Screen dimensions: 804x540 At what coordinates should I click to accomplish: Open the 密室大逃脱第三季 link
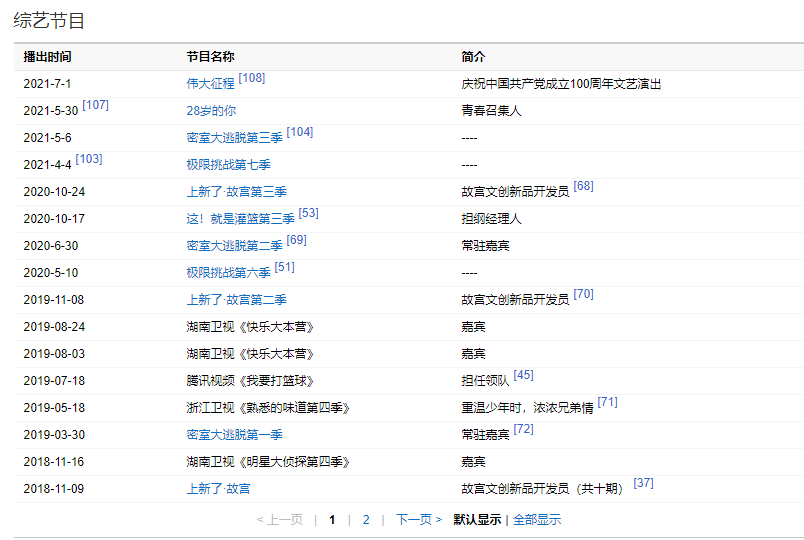tap(234, 138)
